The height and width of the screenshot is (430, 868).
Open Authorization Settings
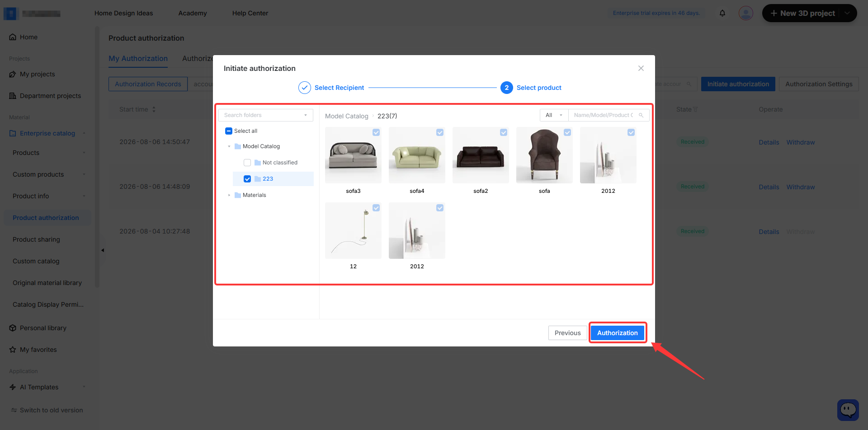pos(819,84)
